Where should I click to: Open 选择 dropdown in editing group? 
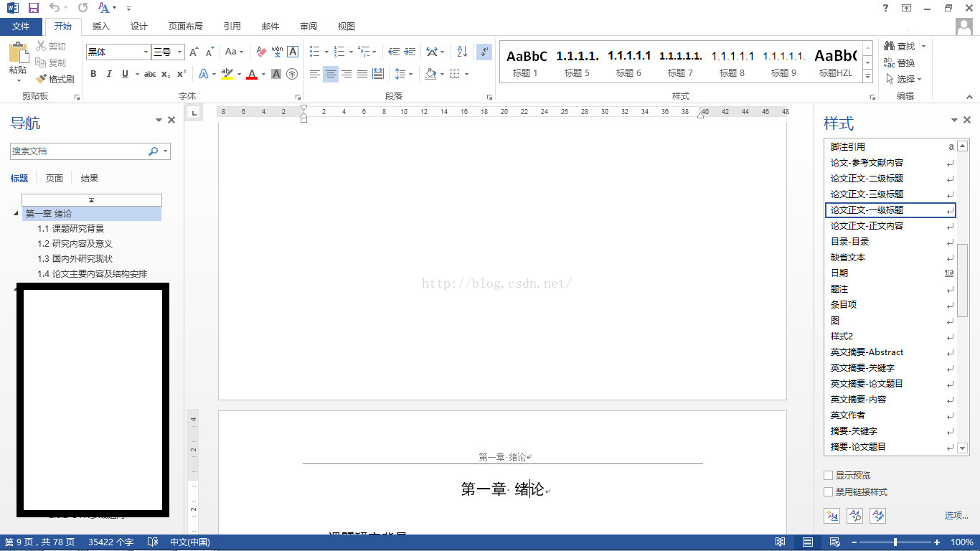(903, 79)
